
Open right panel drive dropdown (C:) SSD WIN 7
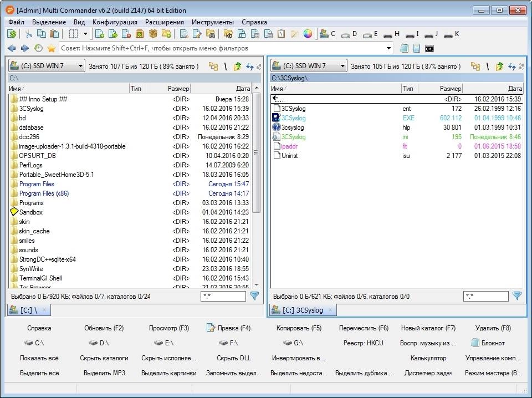[x=309, y=66]
